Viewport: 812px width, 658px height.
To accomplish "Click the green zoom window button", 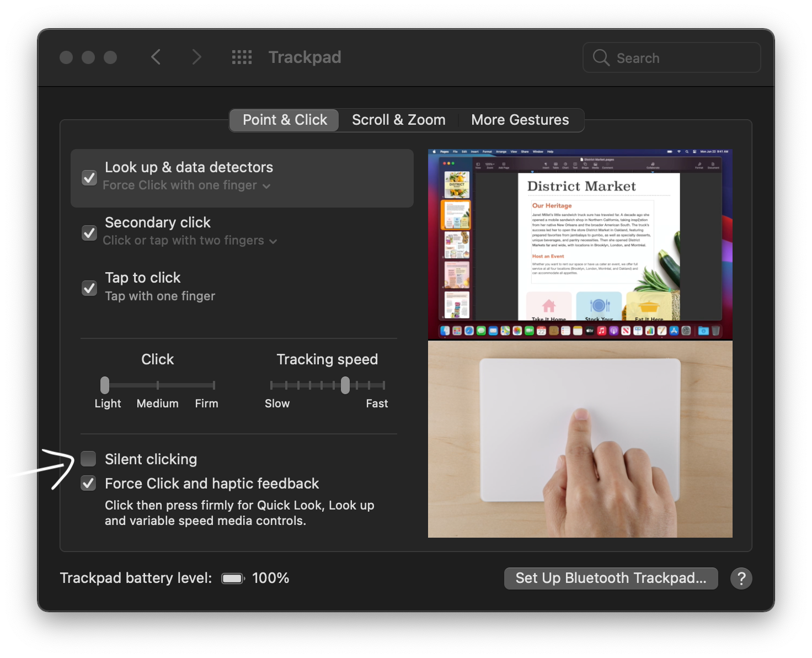I will click(110, 57).
